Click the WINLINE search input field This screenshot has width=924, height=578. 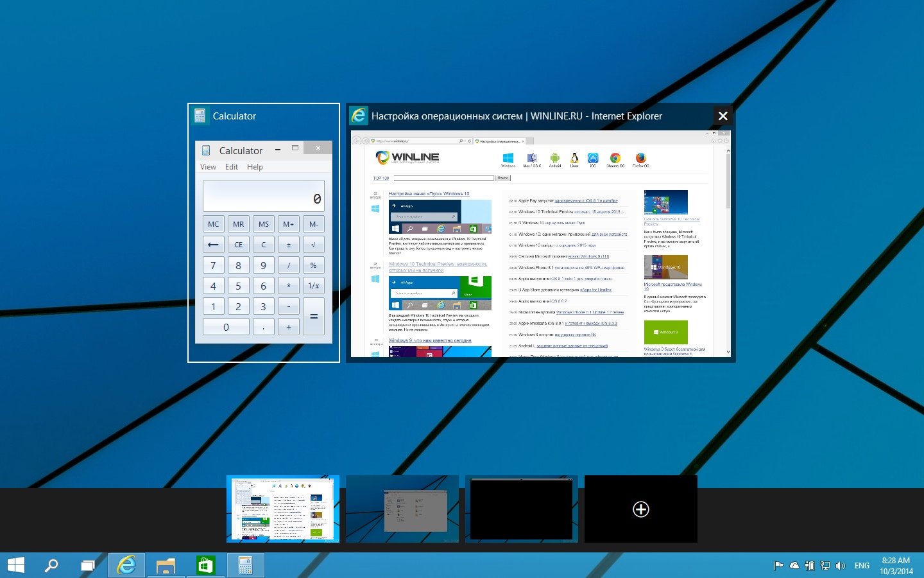point(444,179)
